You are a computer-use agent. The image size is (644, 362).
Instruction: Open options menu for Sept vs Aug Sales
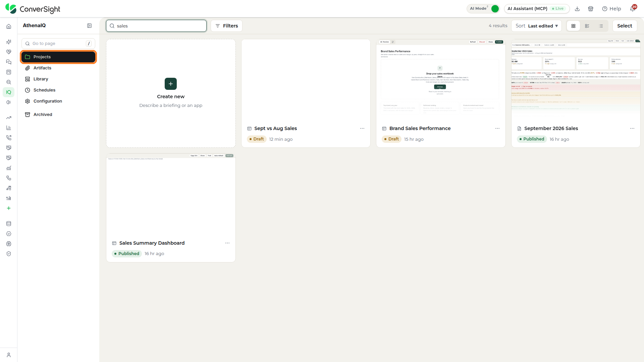[x=362, y=128]
